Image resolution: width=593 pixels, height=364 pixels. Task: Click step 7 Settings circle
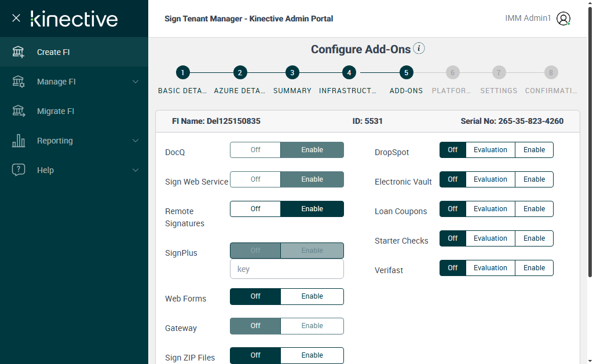499,72
